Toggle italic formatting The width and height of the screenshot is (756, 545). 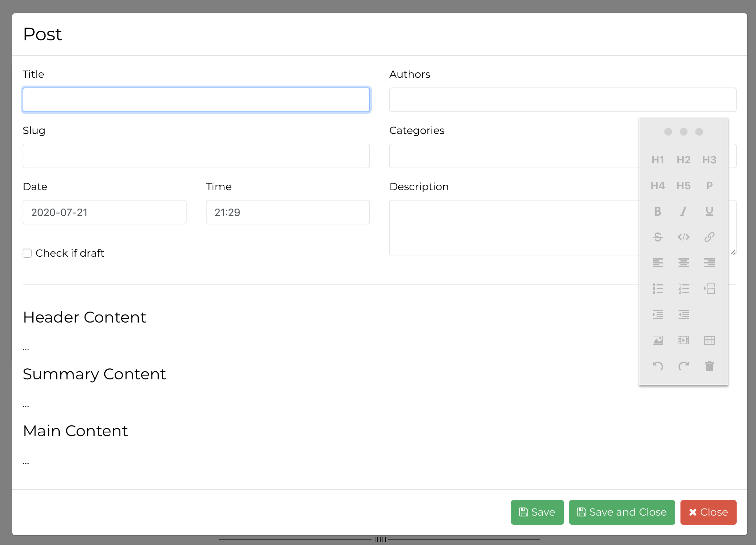tap(683, 211)
